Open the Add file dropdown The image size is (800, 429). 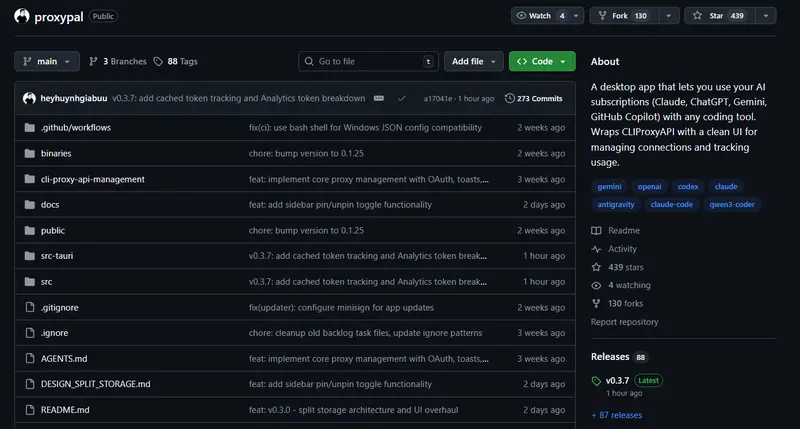click(x=473, y=61)
